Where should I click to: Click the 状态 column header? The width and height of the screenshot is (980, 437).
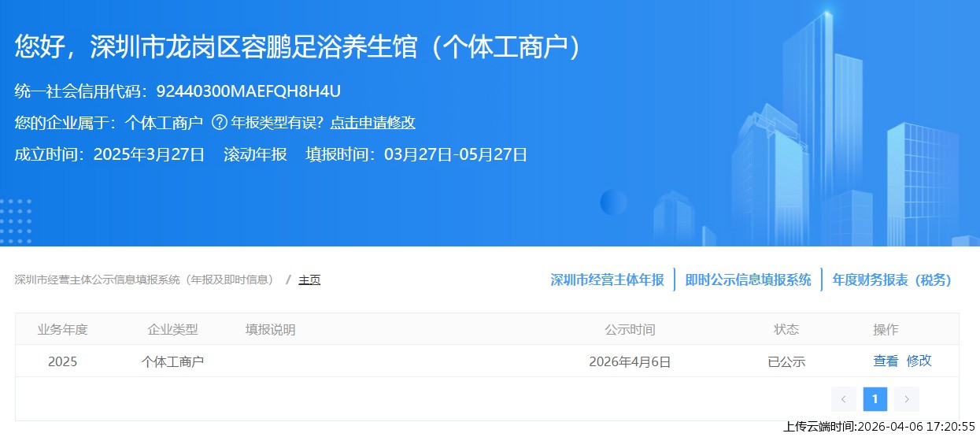coord(786,329)
